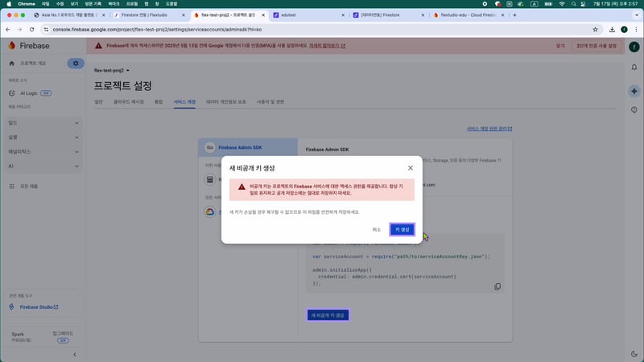The width and height of the screenshot is (644, 362).
Task: Cancel the dialog with 취소
Action: pos(376,229)
